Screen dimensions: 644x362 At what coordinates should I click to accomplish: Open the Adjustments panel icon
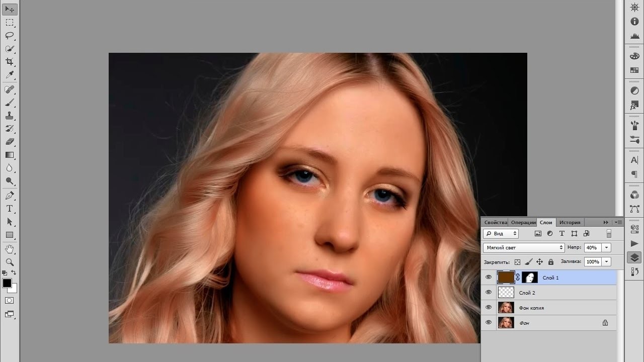click(x=634, y=91)
